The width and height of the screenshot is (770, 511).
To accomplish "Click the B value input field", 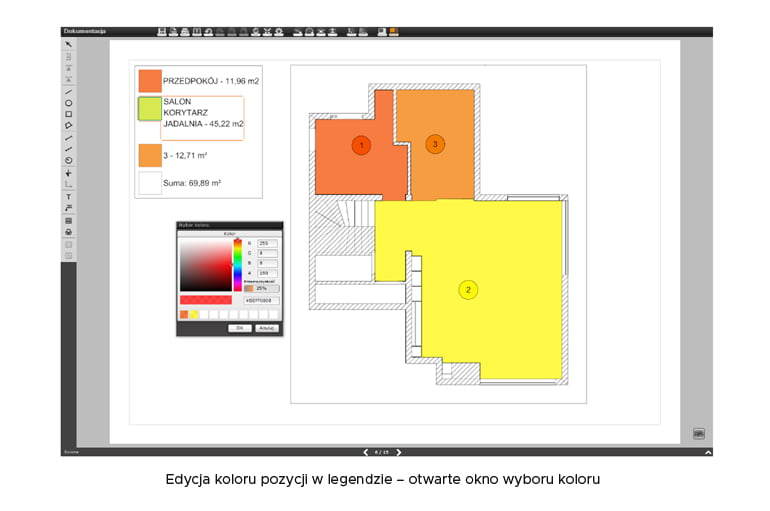I will coord(267,263).
